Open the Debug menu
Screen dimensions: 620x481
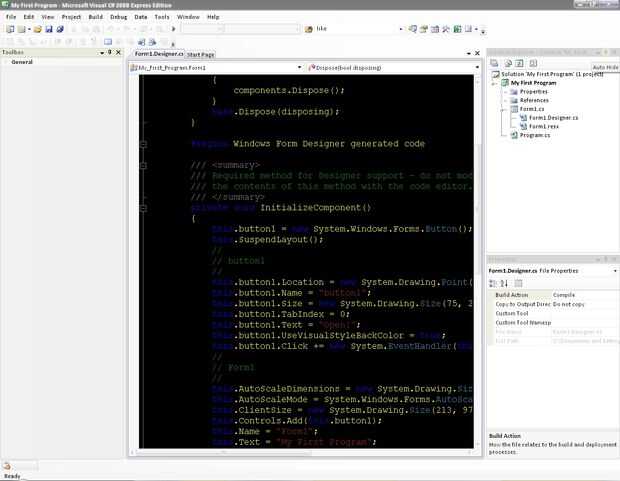coord(119,17)
